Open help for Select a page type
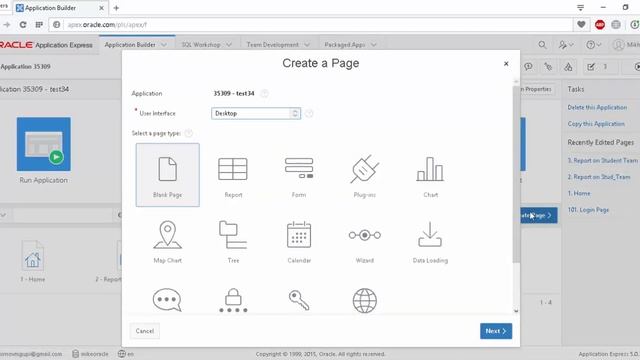The height and width of the screenshot is (360, 640). tap(189, 133)
